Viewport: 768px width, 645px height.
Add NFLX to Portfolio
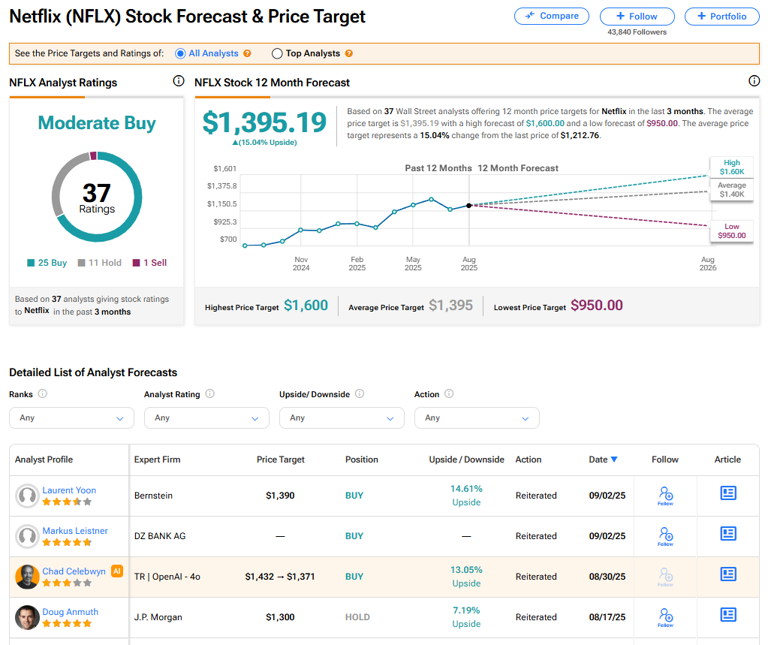pyautogui.click(x=721, y=16)
